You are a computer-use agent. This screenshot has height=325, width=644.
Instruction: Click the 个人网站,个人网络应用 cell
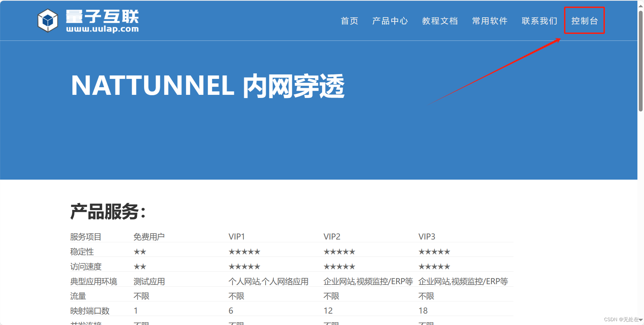(268, 281)
